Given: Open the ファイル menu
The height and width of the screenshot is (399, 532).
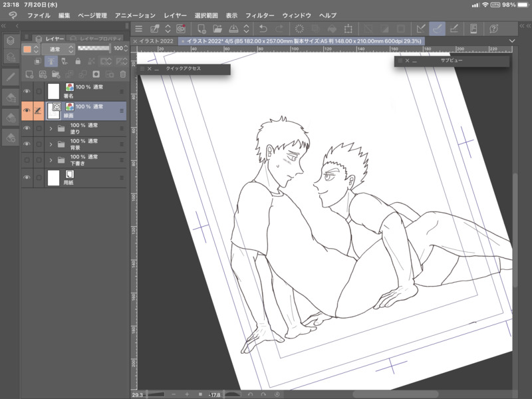Looking at the screenshot, I should point(39,15).
